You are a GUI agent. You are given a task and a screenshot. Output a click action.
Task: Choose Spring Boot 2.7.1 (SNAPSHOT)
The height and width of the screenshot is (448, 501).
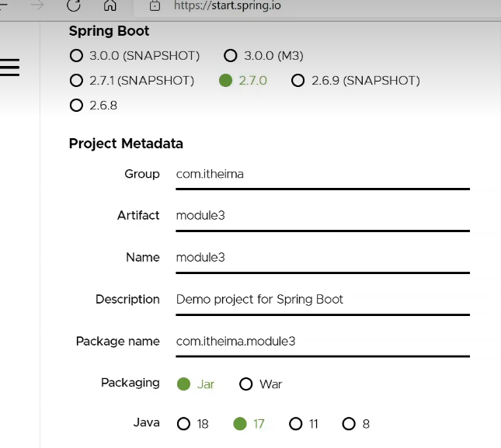[132, 81]
